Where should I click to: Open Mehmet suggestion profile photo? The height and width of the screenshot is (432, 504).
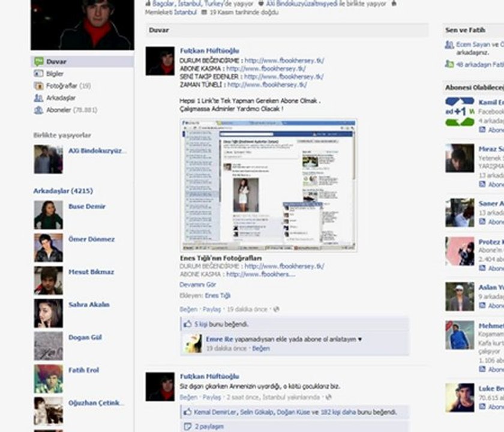coord(460,335)
